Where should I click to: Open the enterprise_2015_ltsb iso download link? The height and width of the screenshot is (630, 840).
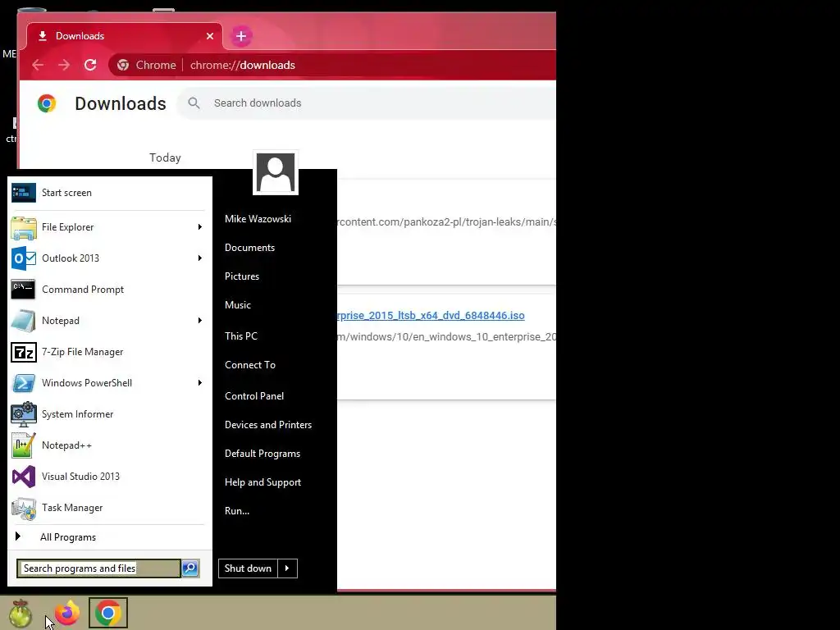(431, 316)
